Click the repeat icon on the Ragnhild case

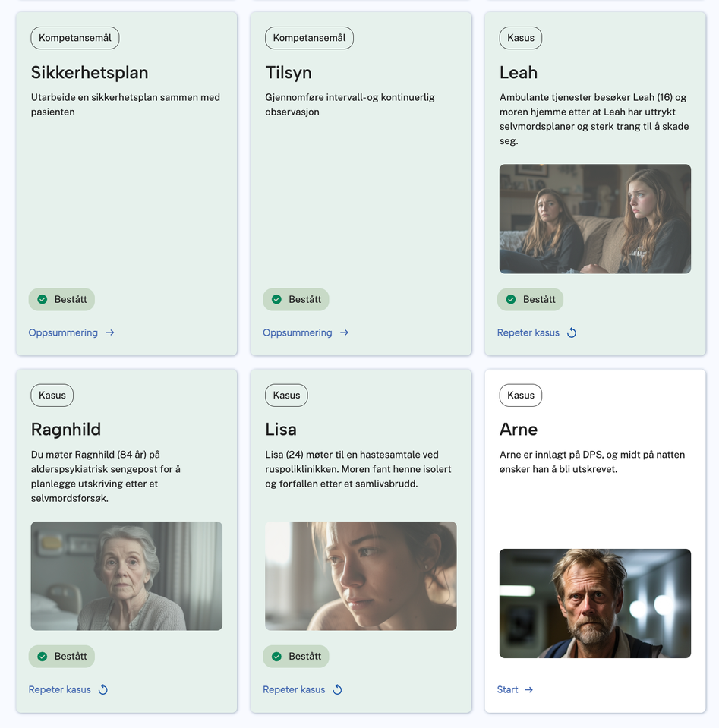[x=103, y=689]
